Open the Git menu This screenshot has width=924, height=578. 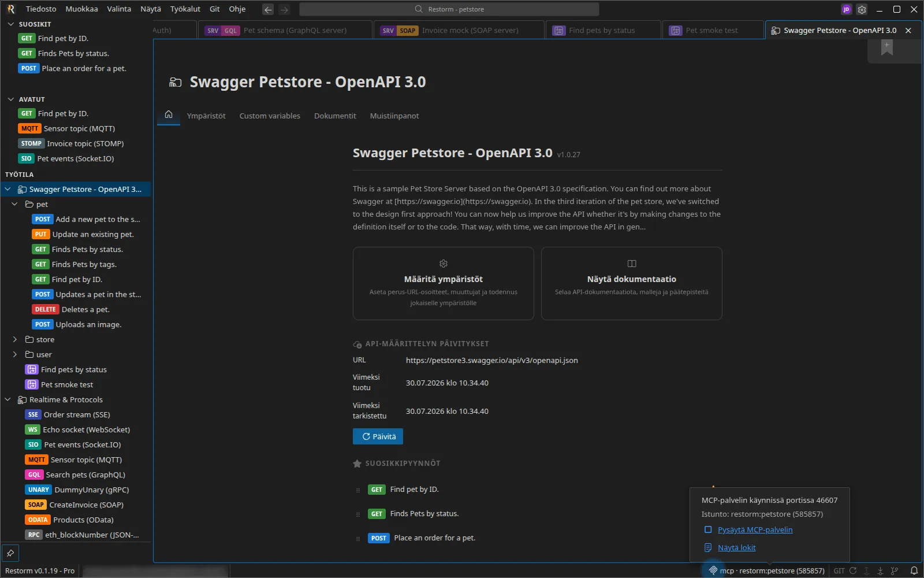click(x=215, y=9)
